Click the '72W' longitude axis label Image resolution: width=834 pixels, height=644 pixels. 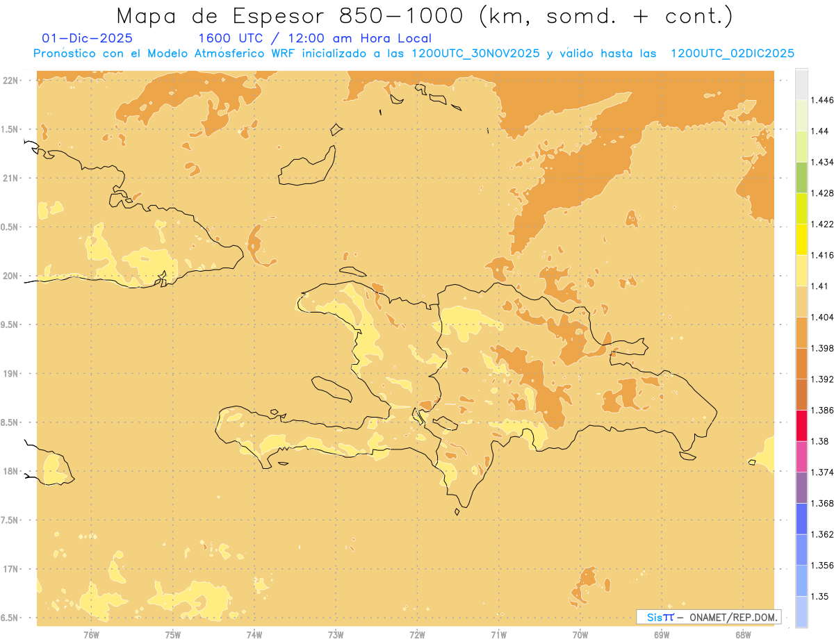coord(417,635)
